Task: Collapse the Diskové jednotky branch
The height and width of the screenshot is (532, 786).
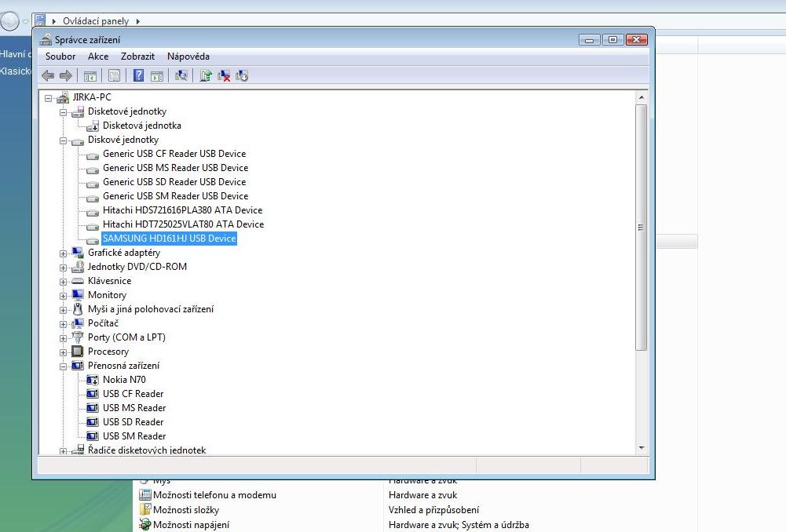Action: click(63, 140)
